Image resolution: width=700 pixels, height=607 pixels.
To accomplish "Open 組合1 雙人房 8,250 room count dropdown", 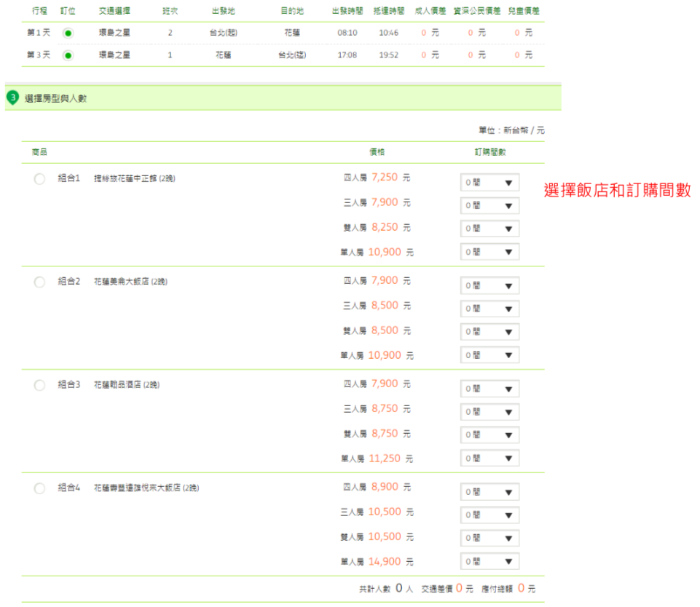I will pos(489,229).
